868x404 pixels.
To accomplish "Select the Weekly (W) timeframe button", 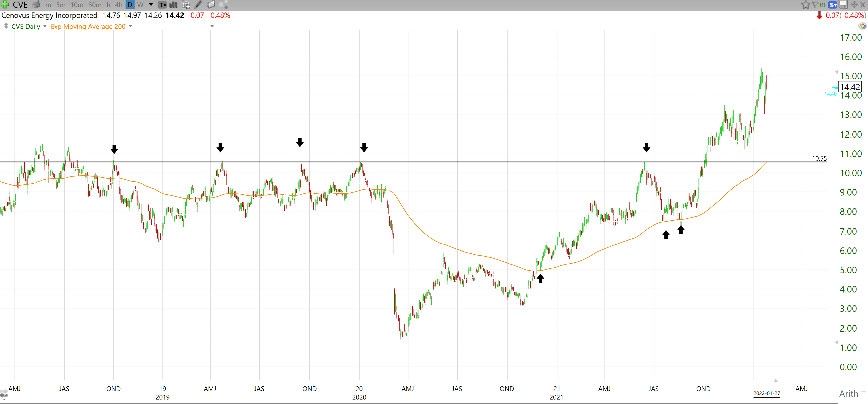I will (140, 5).
